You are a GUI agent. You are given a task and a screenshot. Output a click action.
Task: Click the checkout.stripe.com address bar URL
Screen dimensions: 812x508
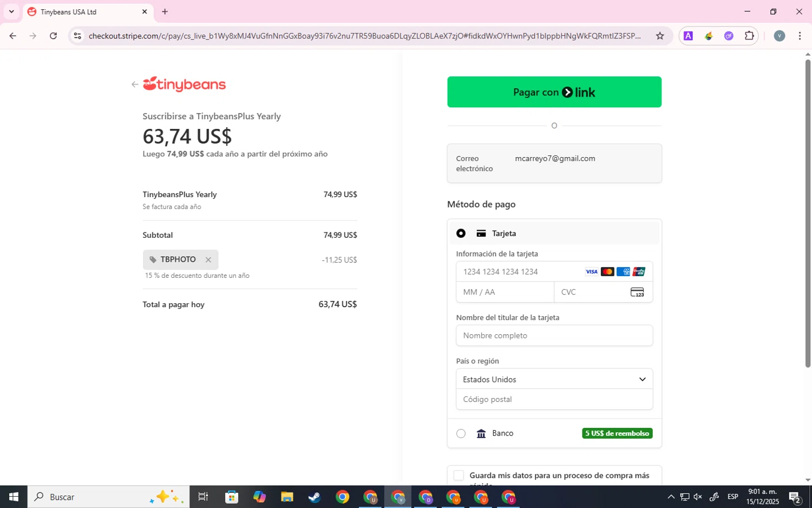(x=364, y=36)
